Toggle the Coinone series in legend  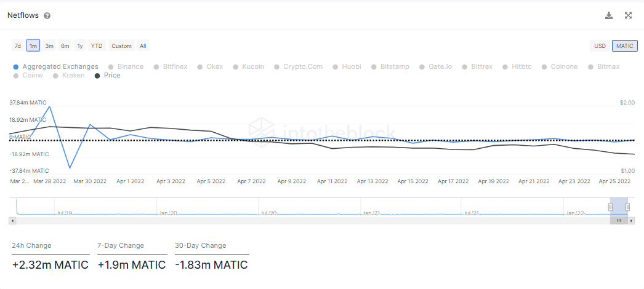pyautogui.click(x=560, y=66)
